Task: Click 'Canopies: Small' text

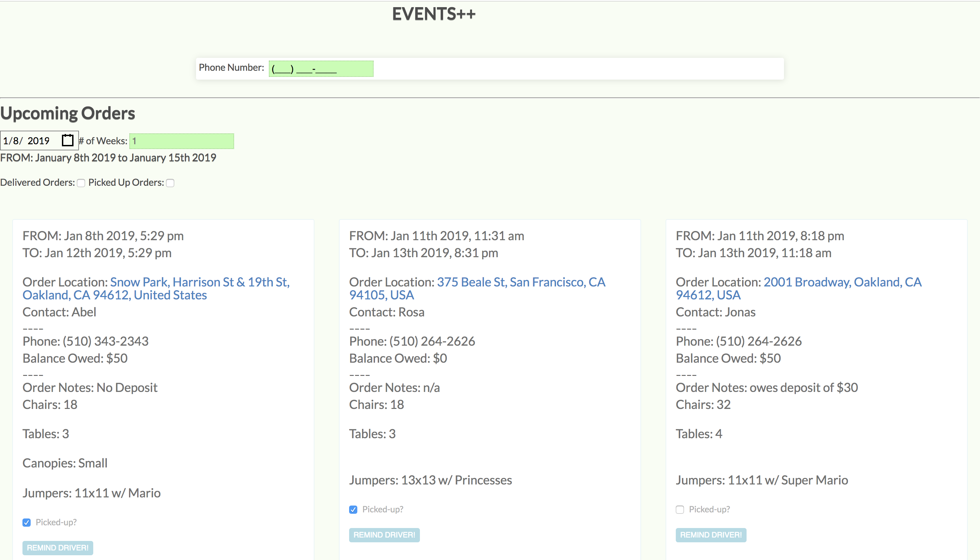Action: (x=65, y=463)
